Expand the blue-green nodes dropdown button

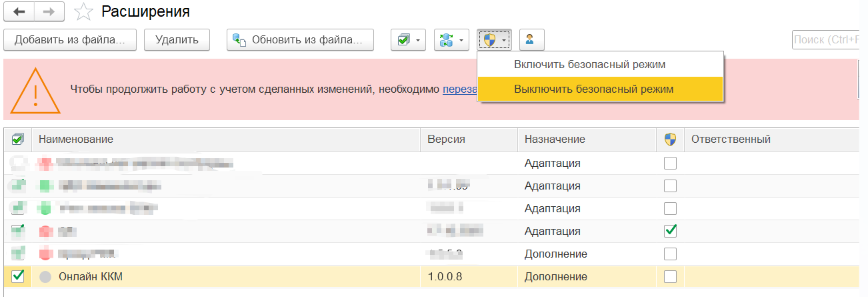(x=451, y=40)
